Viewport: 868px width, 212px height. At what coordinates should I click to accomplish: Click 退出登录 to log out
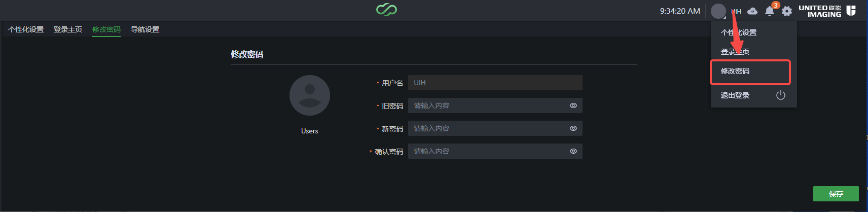[x=735, y=95]
